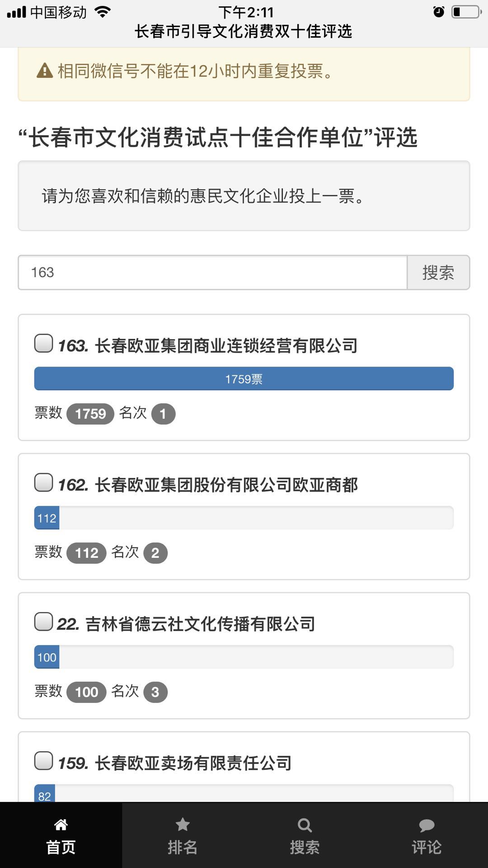Tap rank badge 1 for entry 163
488x868 pixels.
[x=163, y=414]
